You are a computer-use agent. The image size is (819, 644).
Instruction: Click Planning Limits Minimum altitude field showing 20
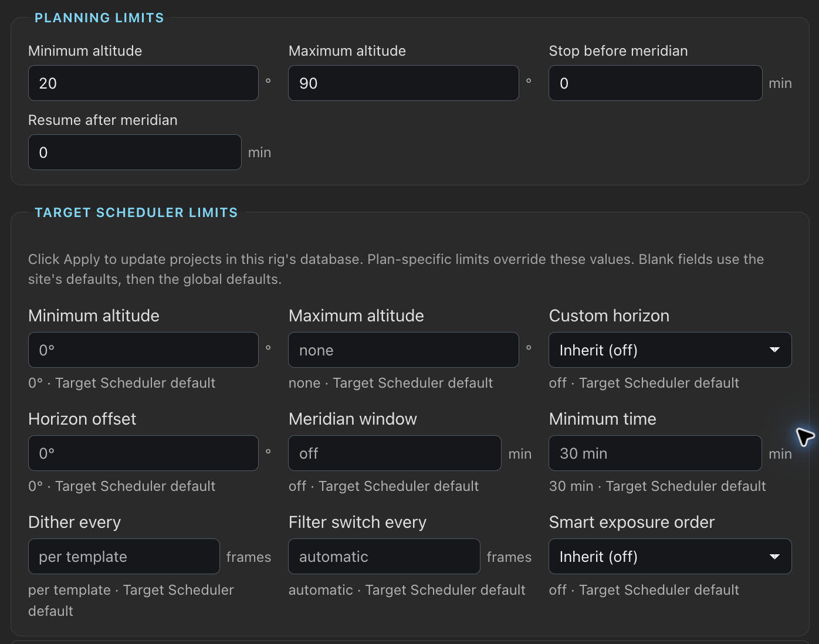coord(143,83)
